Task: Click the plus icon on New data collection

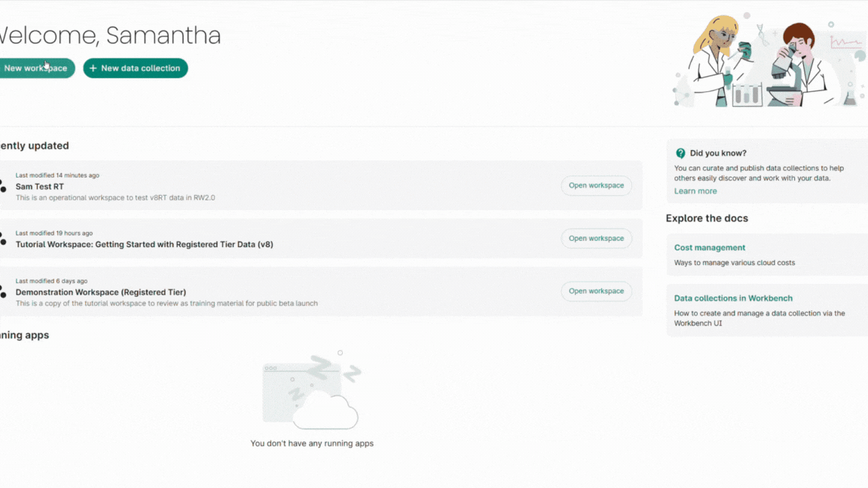Action: click(93, 69)
